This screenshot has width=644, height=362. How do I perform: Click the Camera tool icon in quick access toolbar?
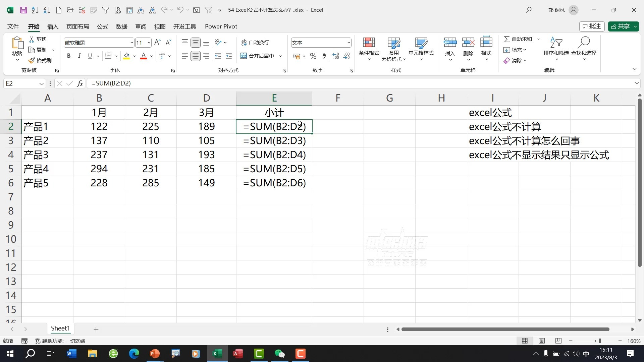click(197, 10)
